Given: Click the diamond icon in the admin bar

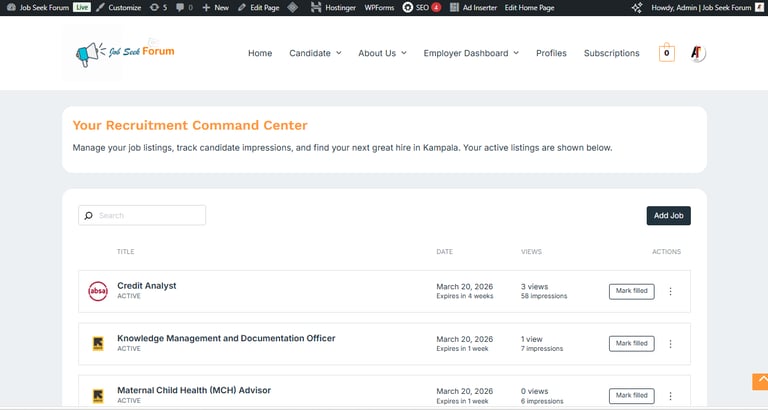Looking at the screenshot, I should tap(292, 7).
